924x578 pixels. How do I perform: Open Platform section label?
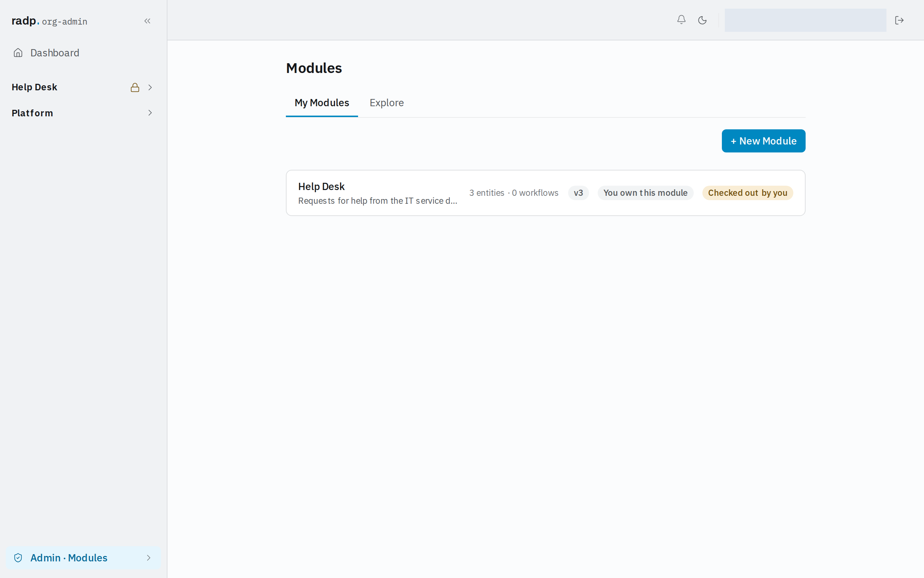tap(32, 113)
